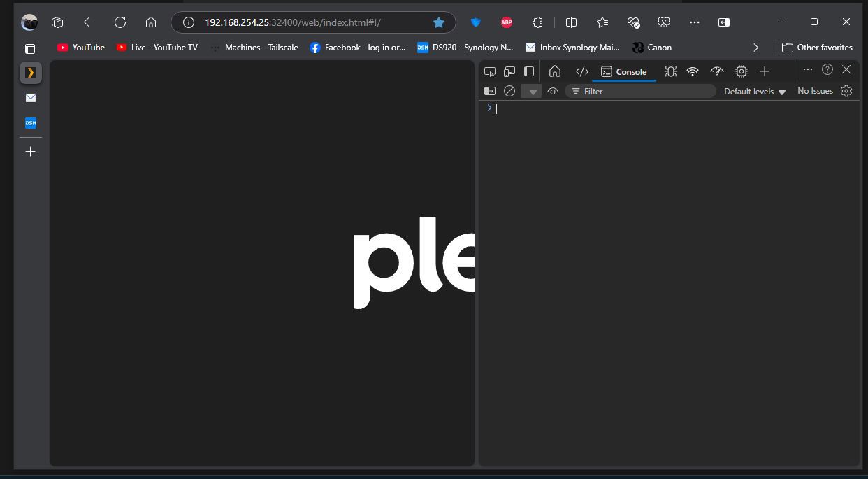Viewport: 868px width, 479px height.
Task: Switch to Elements tab in DevTools
Action: coord(581,71)
